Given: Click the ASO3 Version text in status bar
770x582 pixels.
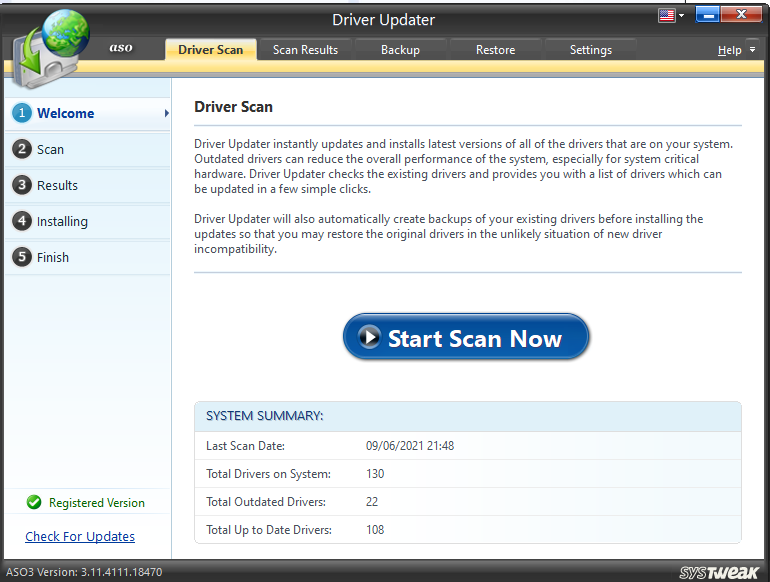Looking at the screenshot, I should click(84, 572).
